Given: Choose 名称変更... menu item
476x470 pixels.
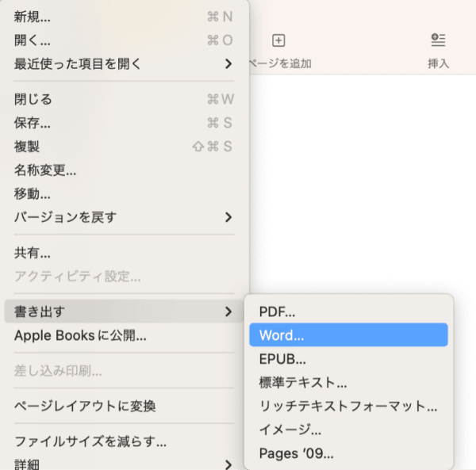Looking at the screenshot, I should pos(124,170).
